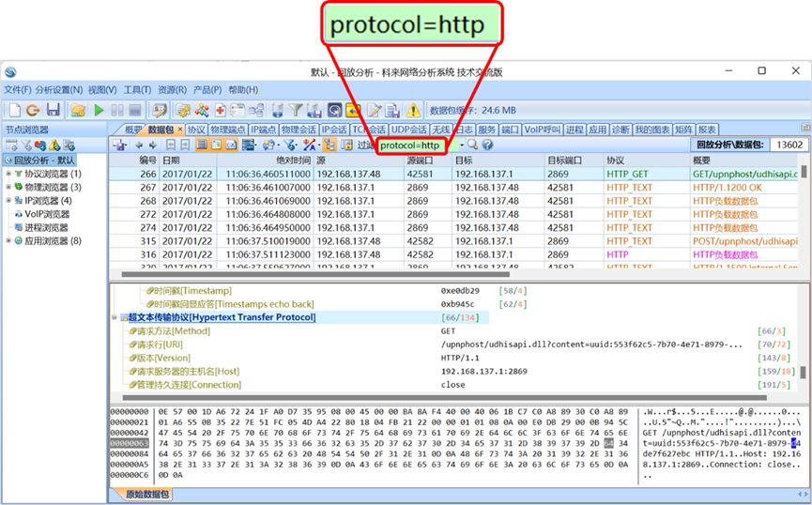Click the magnifier search icon beside filter box
Screen dimensions: 812x505
pos(473,145)
